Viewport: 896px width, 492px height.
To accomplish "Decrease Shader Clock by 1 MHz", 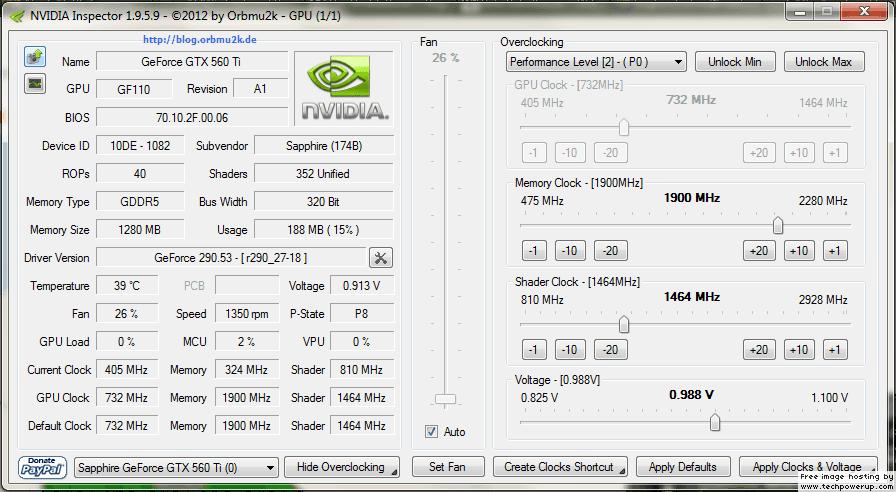I will 534,350.
